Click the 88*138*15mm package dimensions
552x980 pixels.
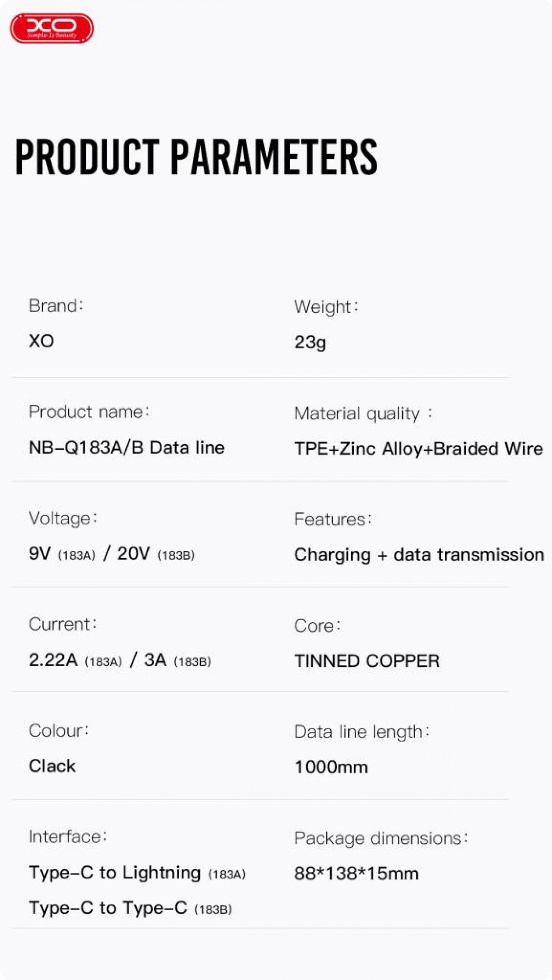pyautogui.click(x=356, y=873)
